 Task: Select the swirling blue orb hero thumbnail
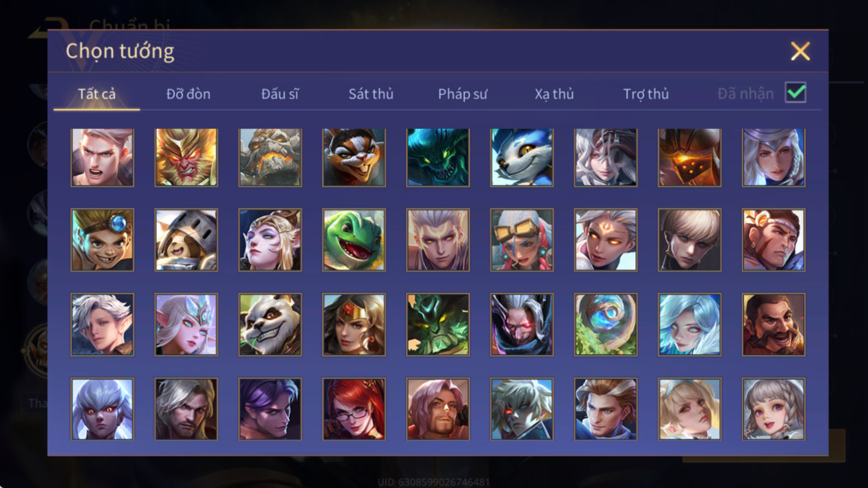606,324
